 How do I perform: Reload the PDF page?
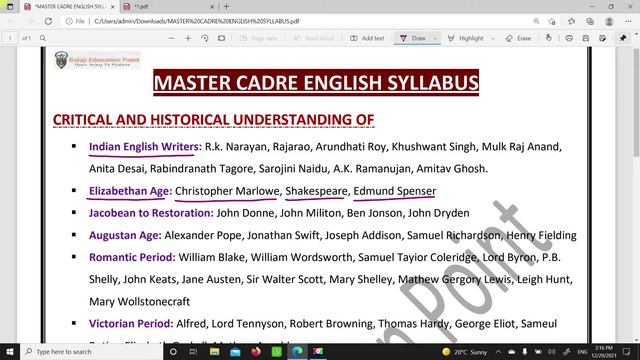tap(48, 21)
